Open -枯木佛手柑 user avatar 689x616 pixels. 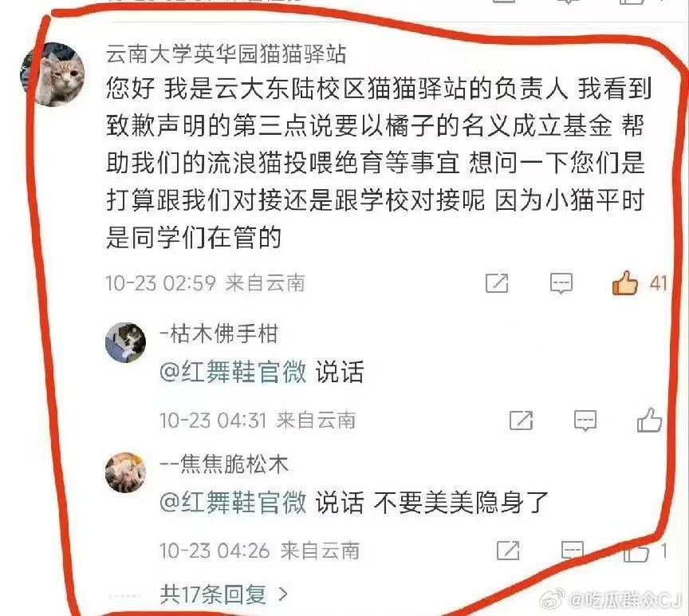point(126,342)
